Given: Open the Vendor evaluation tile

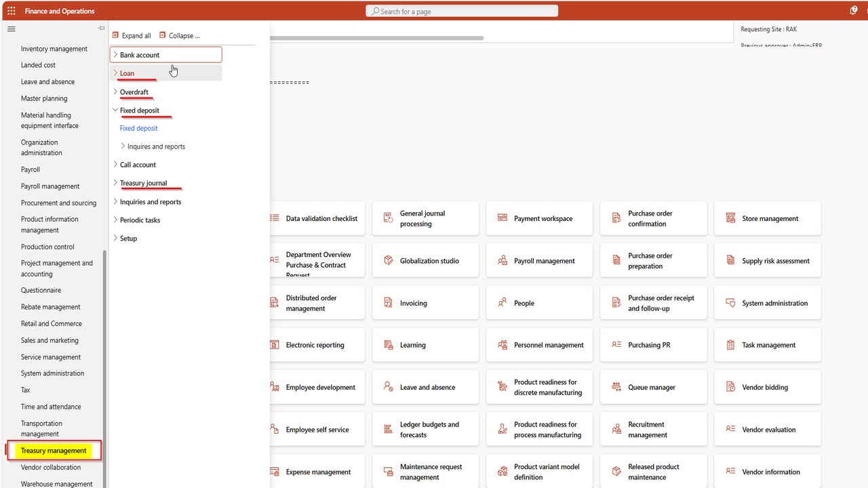Looking at the screenshot, I should [768, 430].
